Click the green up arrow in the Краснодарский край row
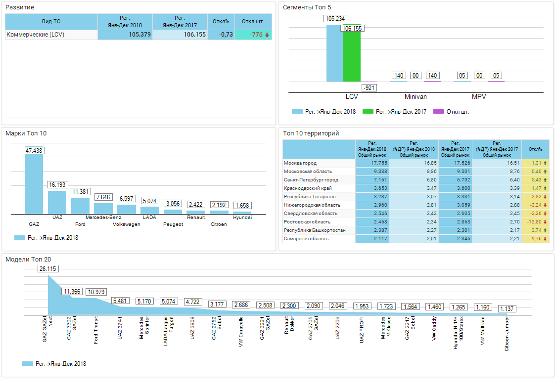The height and width of the screenshot is (392, 555). [545, 188]
